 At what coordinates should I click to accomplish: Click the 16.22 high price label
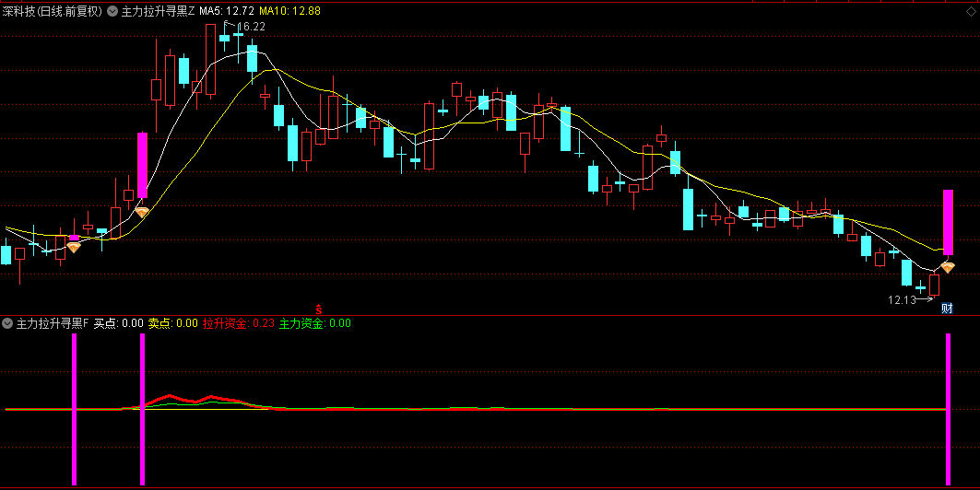251,26
